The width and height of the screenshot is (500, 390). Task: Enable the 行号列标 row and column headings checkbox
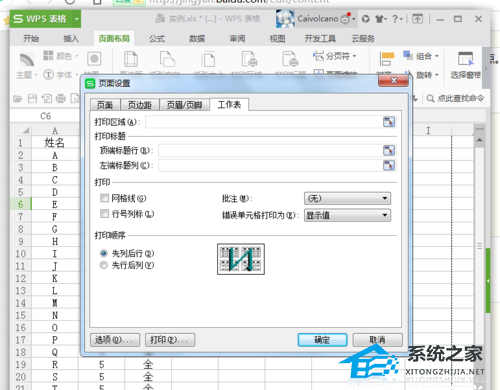point(104,214)
